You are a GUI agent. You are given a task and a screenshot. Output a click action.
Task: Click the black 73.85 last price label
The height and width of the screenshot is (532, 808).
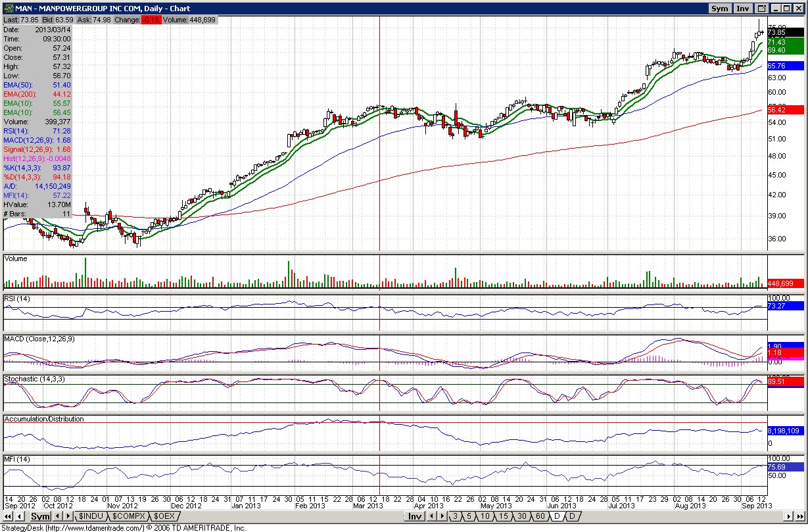[786, 32]
